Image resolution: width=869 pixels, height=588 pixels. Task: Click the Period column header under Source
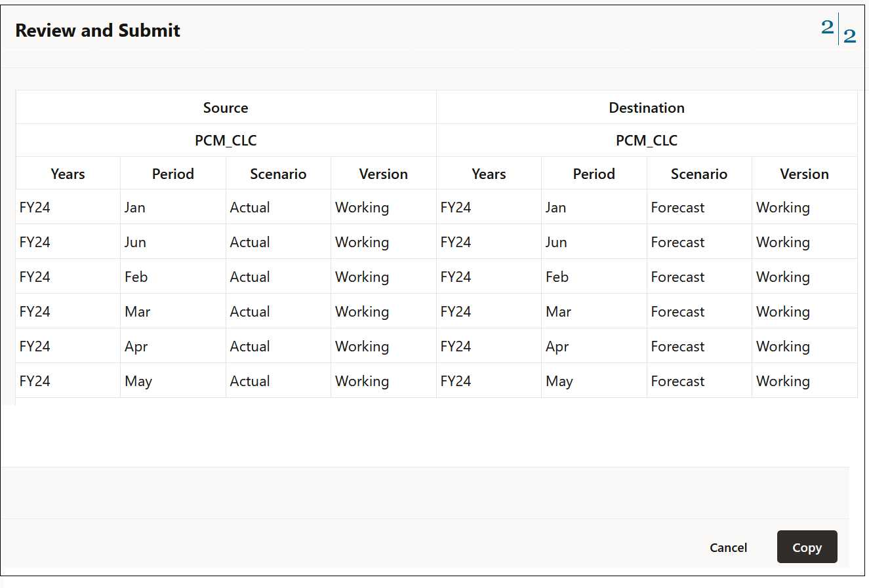(x=172, y=174)
